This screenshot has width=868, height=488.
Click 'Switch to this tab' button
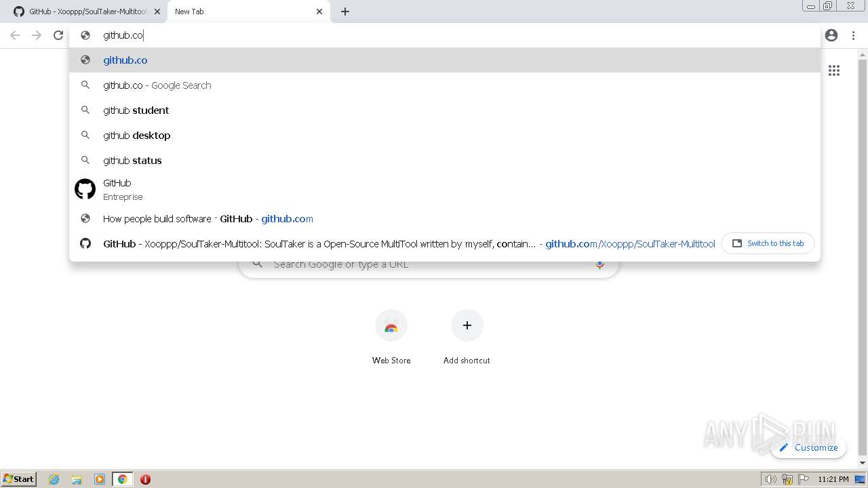pyautogui.click(x=768, y=243)
